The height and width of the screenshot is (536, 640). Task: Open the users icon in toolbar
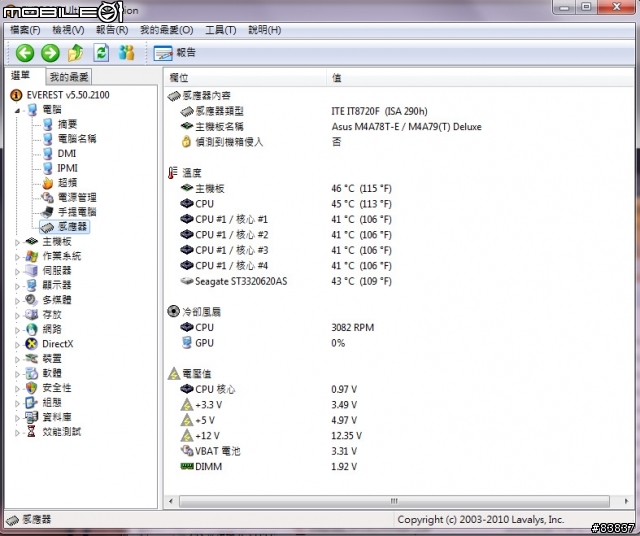click(x=127, y=53)
